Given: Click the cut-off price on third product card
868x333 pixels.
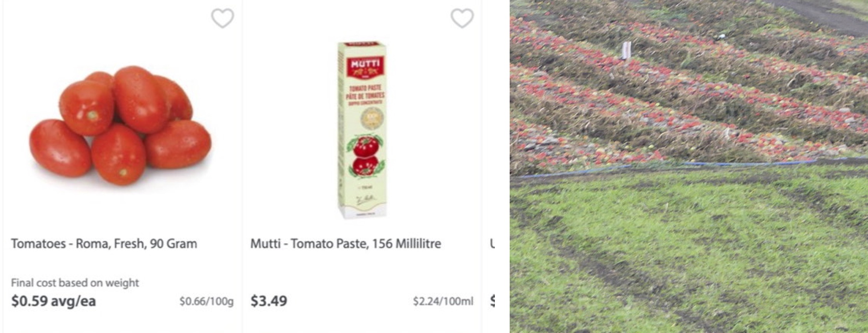Looking at the screenshot, I should 493,301.
